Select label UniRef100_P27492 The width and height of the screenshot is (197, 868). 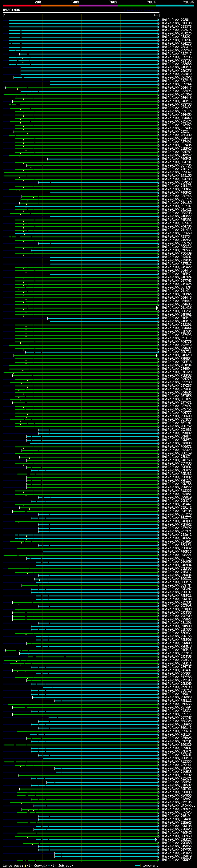point(177,108)
